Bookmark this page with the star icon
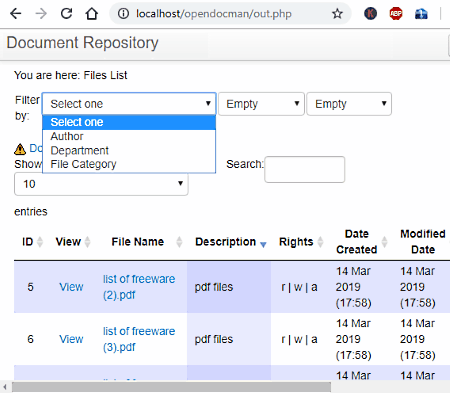The image size is (450, 393). [x=337, y=14]
